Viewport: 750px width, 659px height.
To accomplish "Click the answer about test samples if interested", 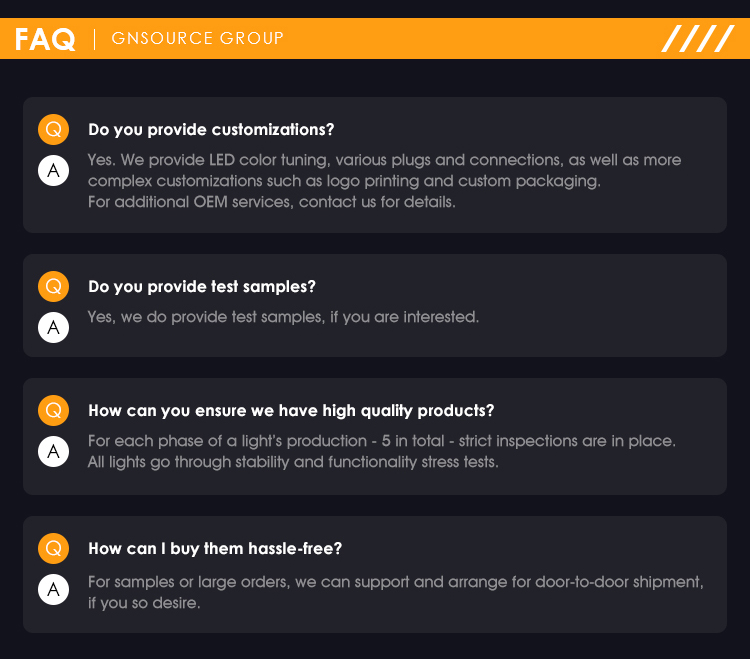I will pyautogui.click(x=283, y=317).
